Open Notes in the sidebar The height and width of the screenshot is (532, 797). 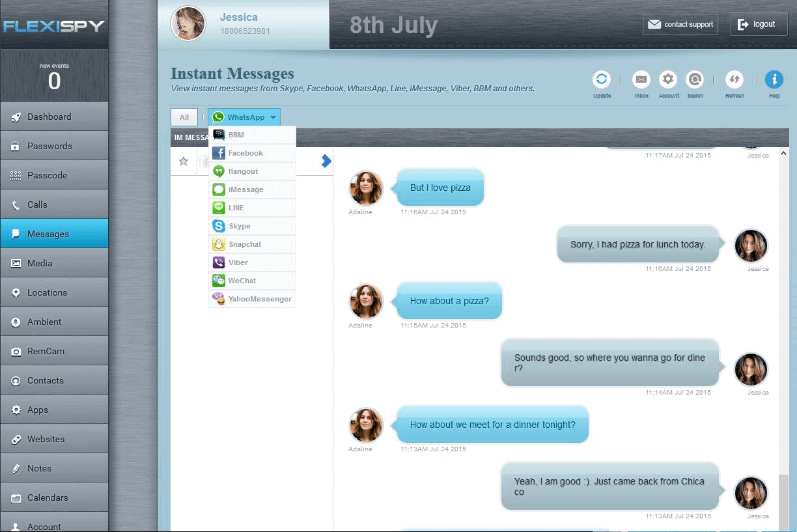[x=54, y=468]
